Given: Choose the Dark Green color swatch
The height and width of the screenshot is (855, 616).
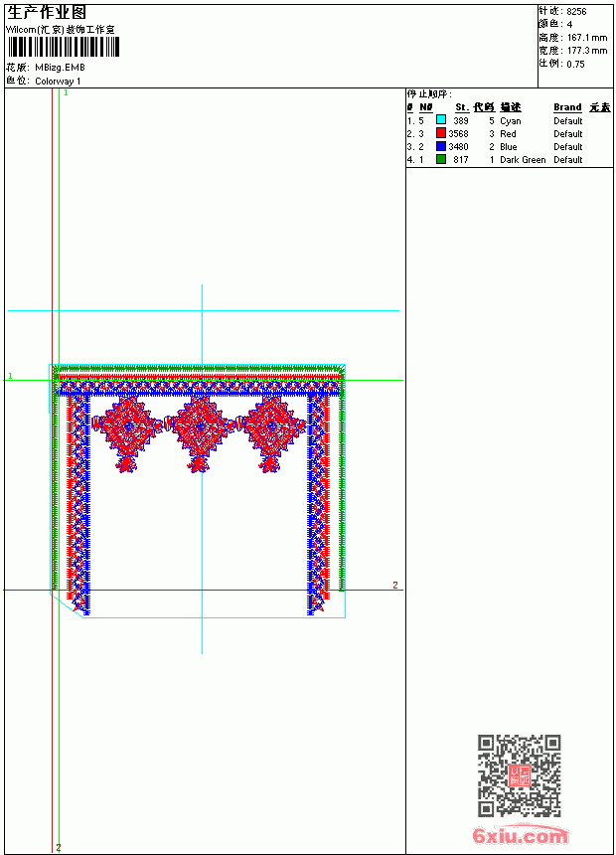Looking at the screenshot, I should [441, 159].
